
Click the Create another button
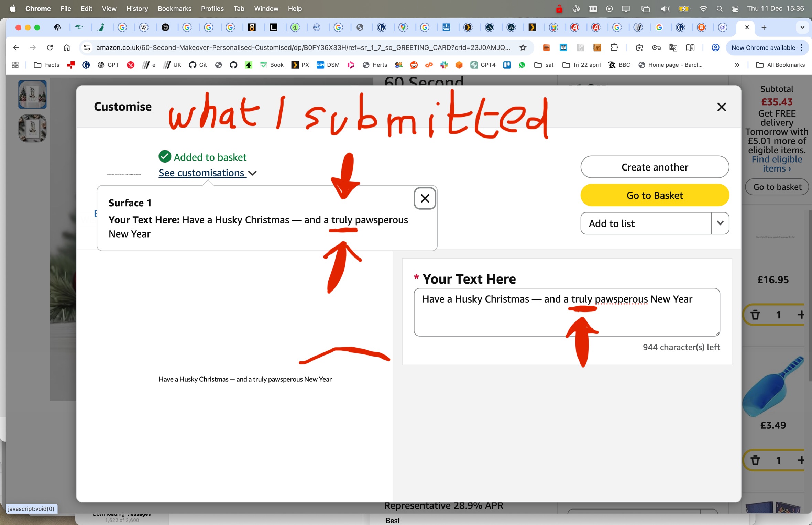pos(655,167)
